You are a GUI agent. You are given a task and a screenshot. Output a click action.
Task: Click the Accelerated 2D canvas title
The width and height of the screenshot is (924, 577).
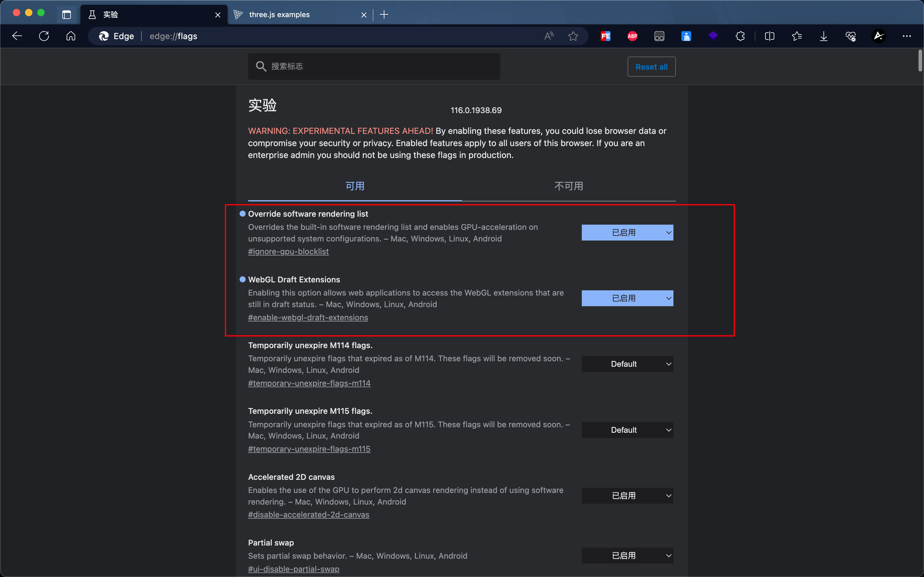click(x=291, y=477)
